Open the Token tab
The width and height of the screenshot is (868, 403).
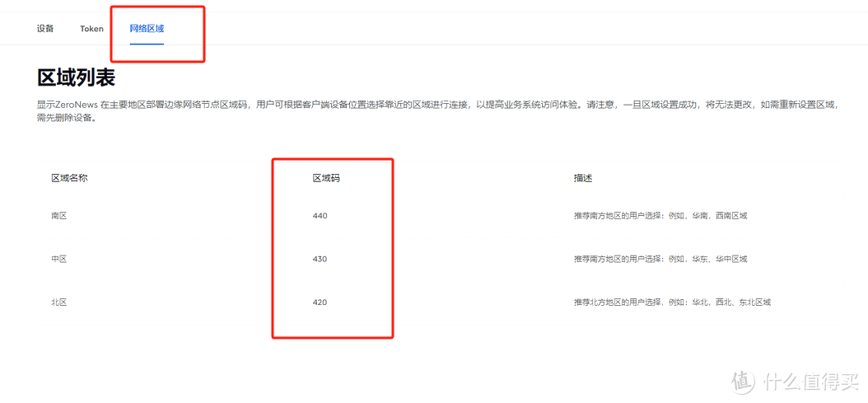pos(92,28)
